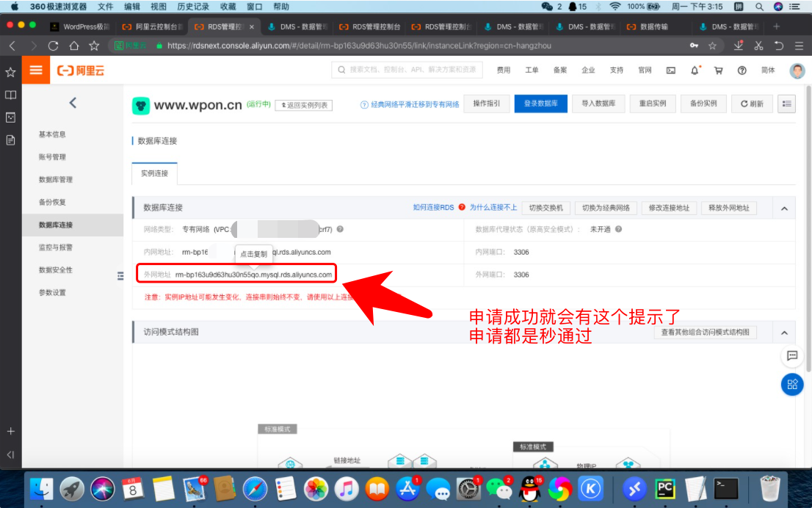Click the back chevron above sidebar
Viewport: 812px width, 508px height.
tap(73, 103)
